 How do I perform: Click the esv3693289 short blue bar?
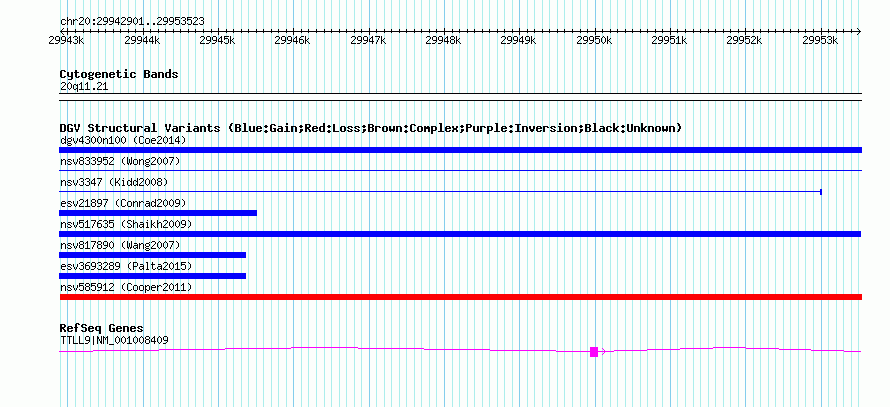click(153, 276)
